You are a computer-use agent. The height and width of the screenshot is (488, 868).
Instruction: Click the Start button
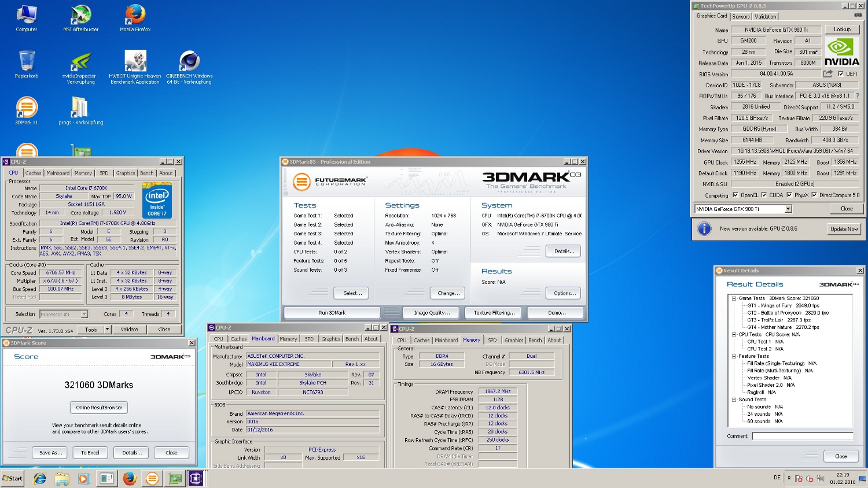(12, 478)
